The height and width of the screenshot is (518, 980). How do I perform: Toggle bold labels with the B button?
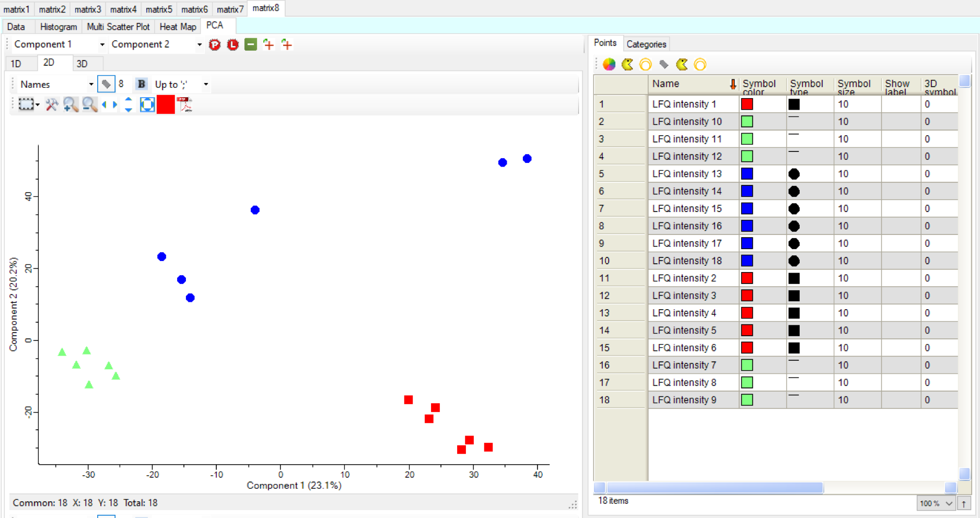coord(141,84)
